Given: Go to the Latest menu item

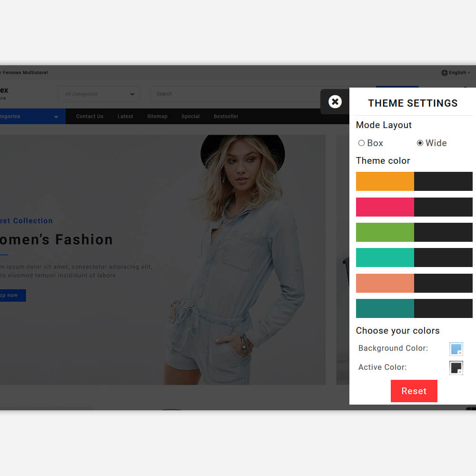Looking at the screenshot, I should point(125,117).
